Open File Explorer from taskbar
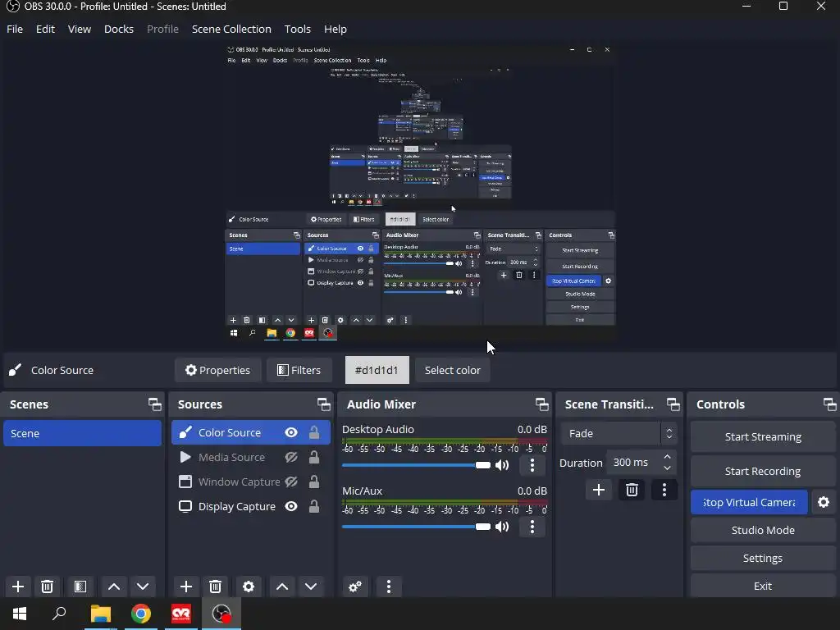Image resolution: width=840 pixels, height=630 pixels. coord(100,614)
